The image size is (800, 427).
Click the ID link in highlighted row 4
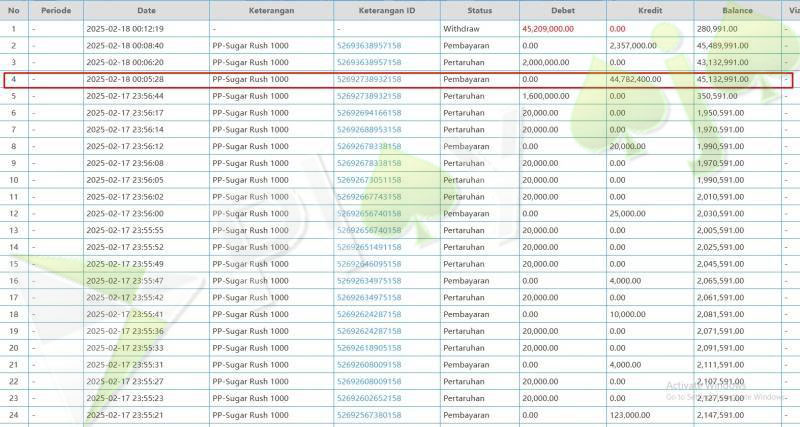(x=369, y=79)
